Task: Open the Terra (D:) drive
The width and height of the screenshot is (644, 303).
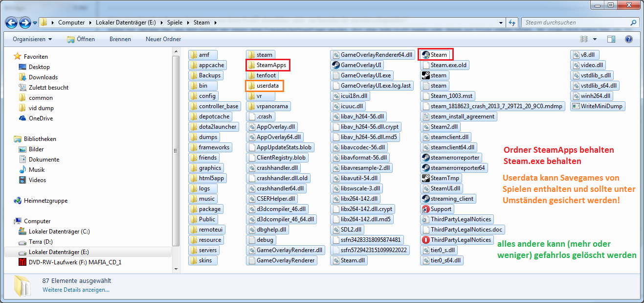Action: (41, 242)
